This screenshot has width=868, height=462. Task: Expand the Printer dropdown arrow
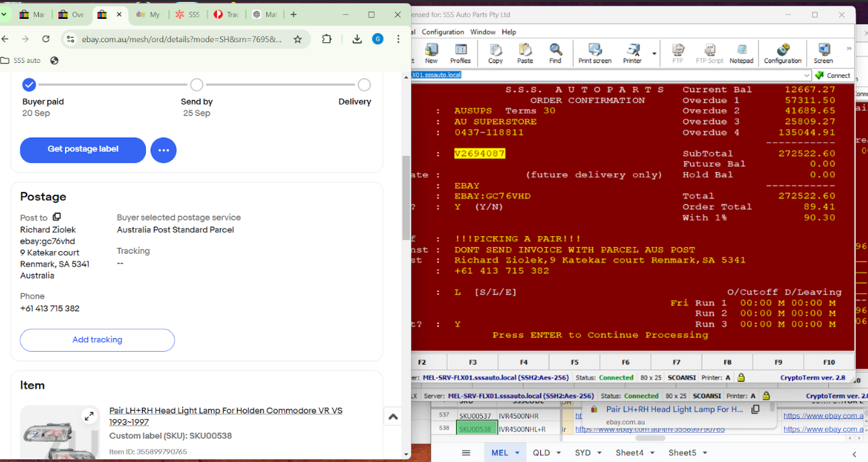click(654, 54)
